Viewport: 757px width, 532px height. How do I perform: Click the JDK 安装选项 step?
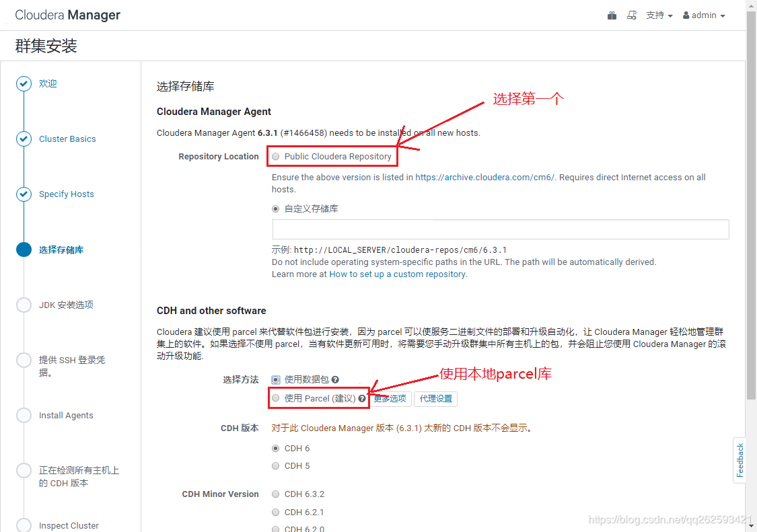(66, 305)
